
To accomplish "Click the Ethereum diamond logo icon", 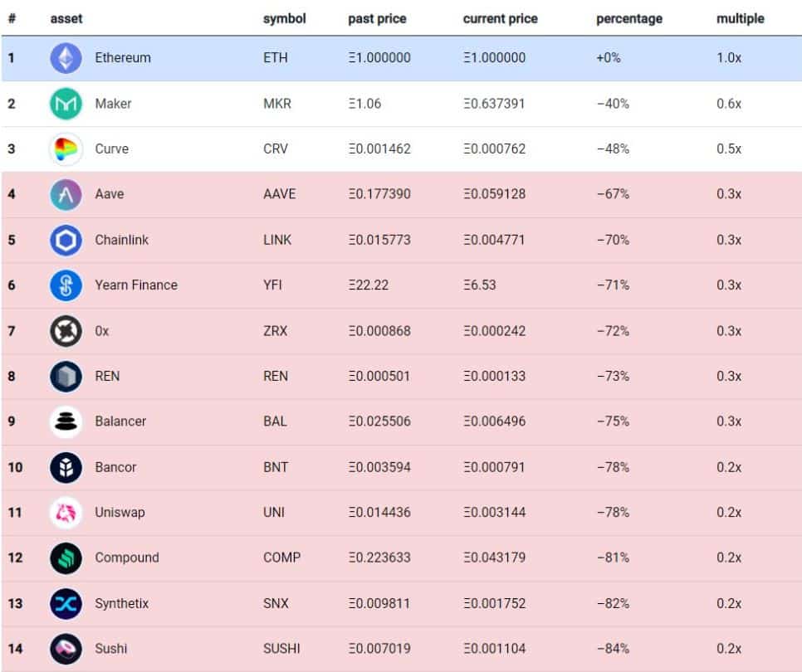I will pos(66,58).
